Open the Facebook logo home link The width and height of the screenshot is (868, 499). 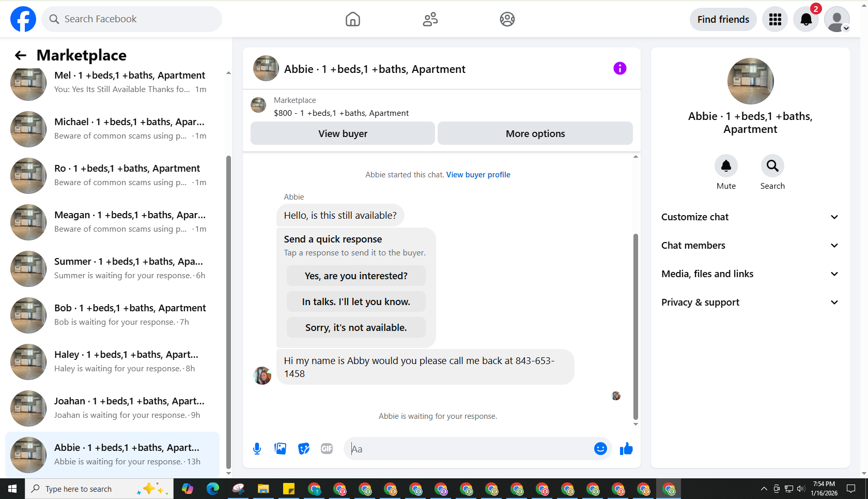[23, 19]
